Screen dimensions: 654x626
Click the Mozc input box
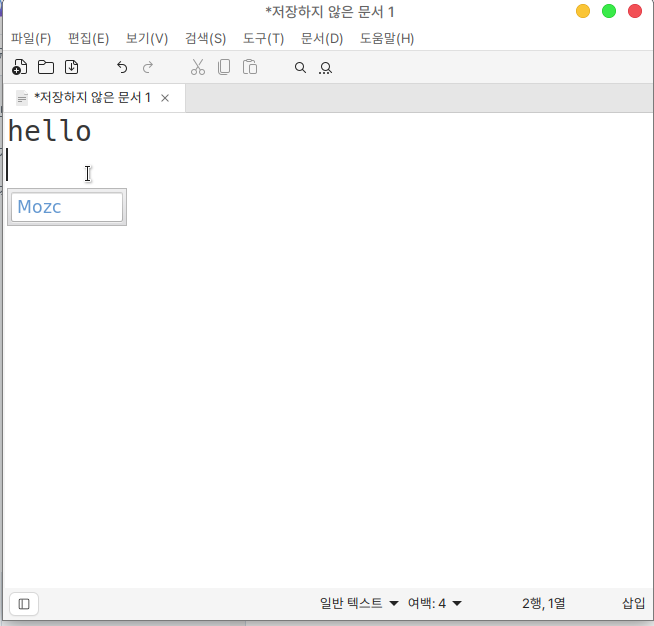point(67,207)
